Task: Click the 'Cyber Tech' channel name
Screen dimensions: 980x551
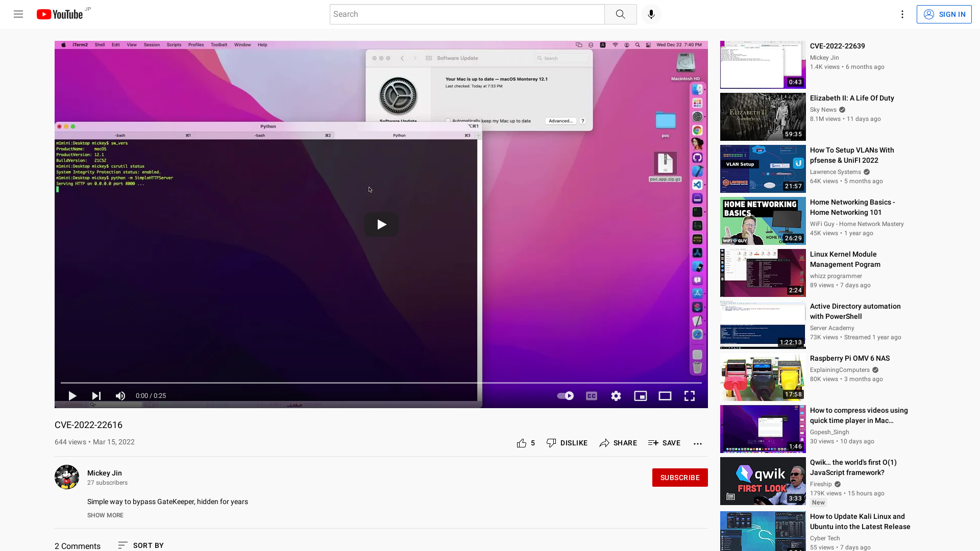Action: 825,538
